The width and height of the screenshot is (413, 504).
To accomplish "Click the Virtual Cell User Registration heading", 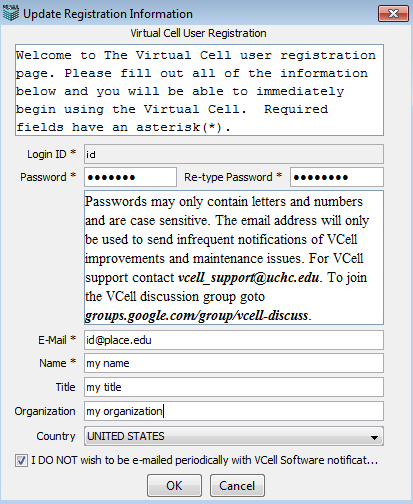I will point(198,33).
